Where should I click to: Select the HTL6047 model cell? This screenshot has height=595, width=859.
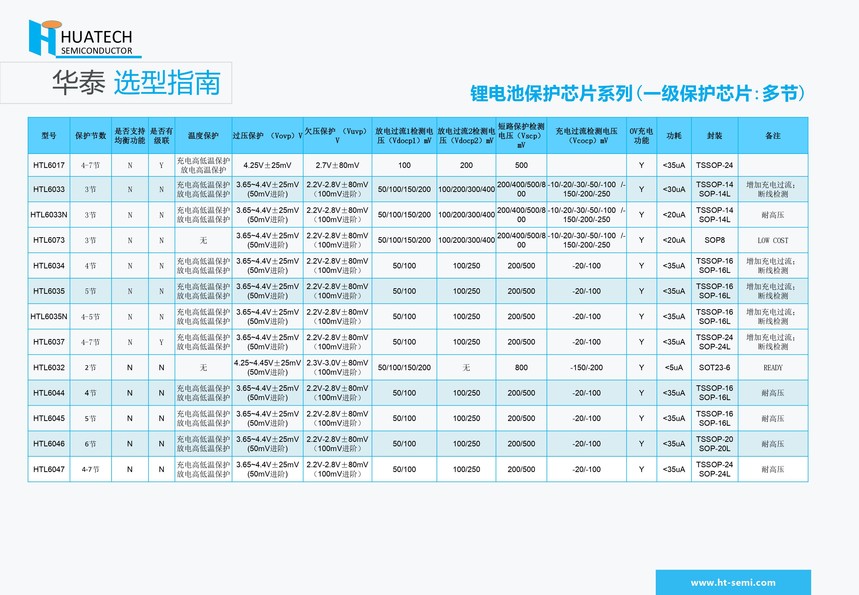click(49, 469)
